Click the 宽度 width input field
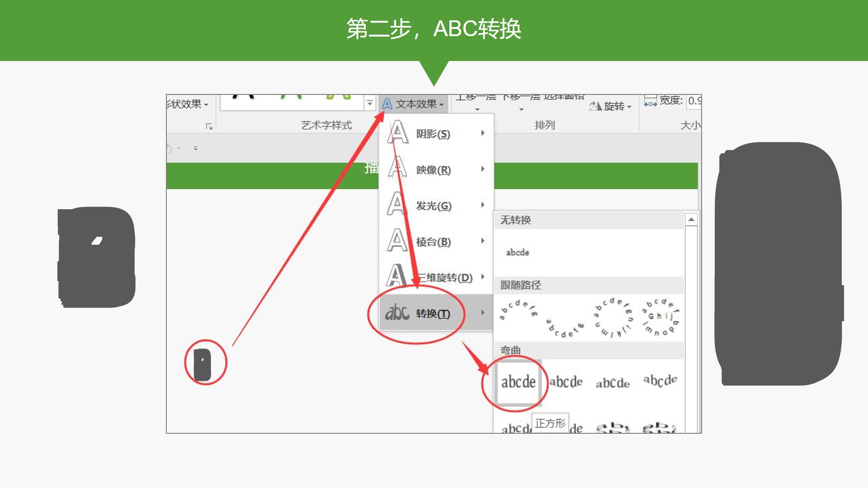Viewport: 868px width, 488px height. tap(694, 101)
